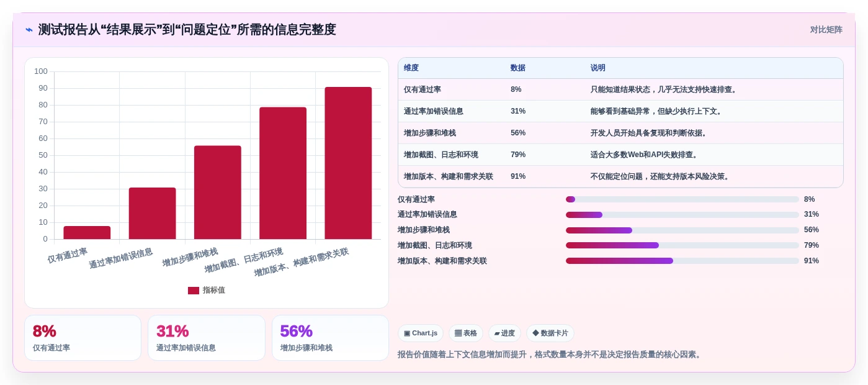Click the 对比矩阵 label in header
The image size is (868, 385).
coord(826,30)
